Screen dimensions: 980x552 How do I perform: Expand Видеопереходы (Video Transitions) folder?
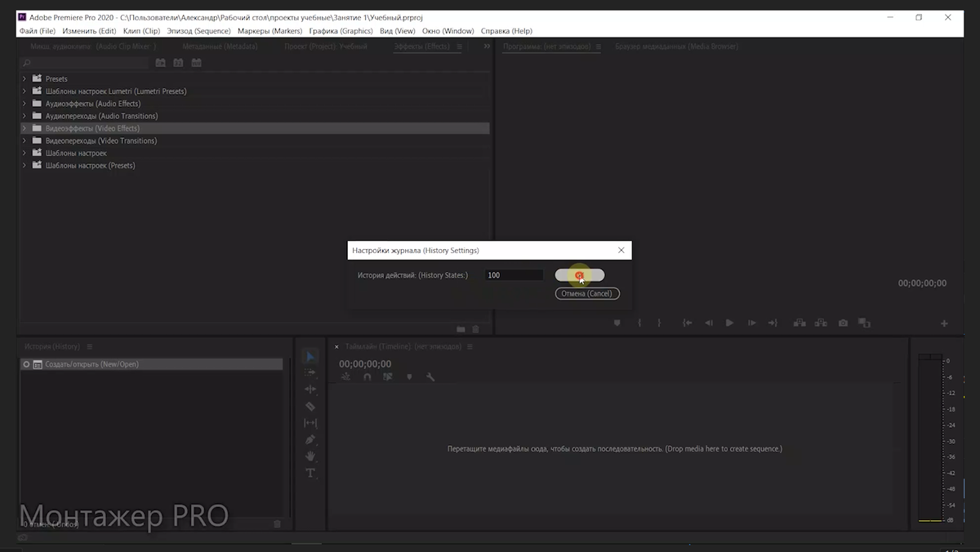pyautogui.click(x=24, y=140)
